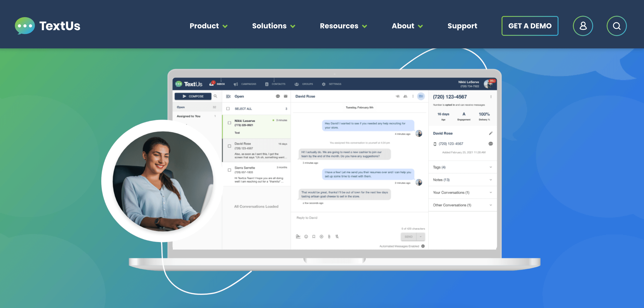Click the TextUs logo in the site header

tap(47, 26)
